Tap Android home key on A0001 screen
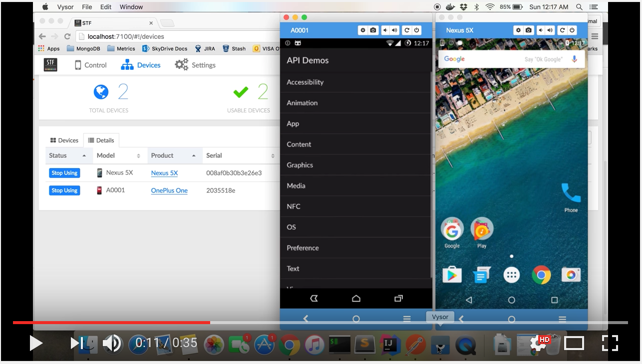Viewport: 642px width, 364px height. [356, 299]
